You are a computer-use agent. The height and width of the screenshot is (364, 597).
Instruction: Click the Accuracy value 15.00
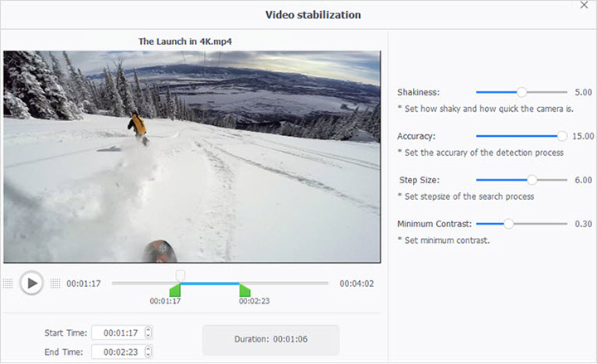pos(583,136)
